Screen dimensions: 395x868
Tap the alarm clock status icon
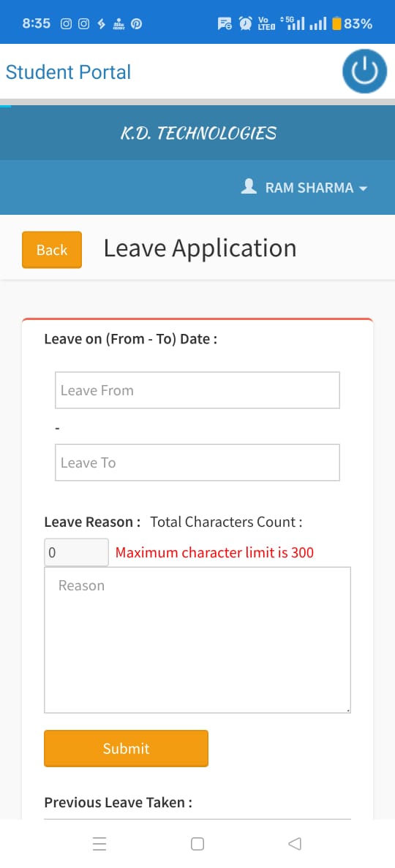tap(245, 24)
